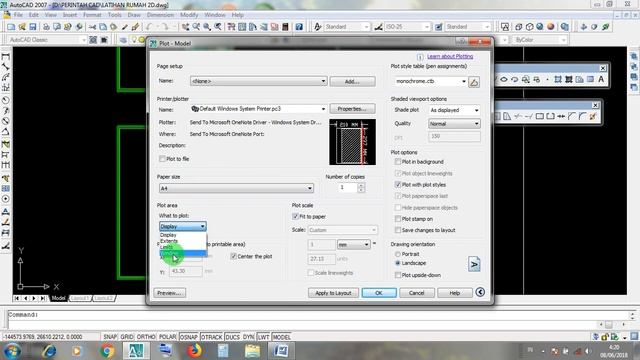The width and height of the screenshot is (640, 360).
Task: Select Landscape orientation
Action: coord(398,263)
